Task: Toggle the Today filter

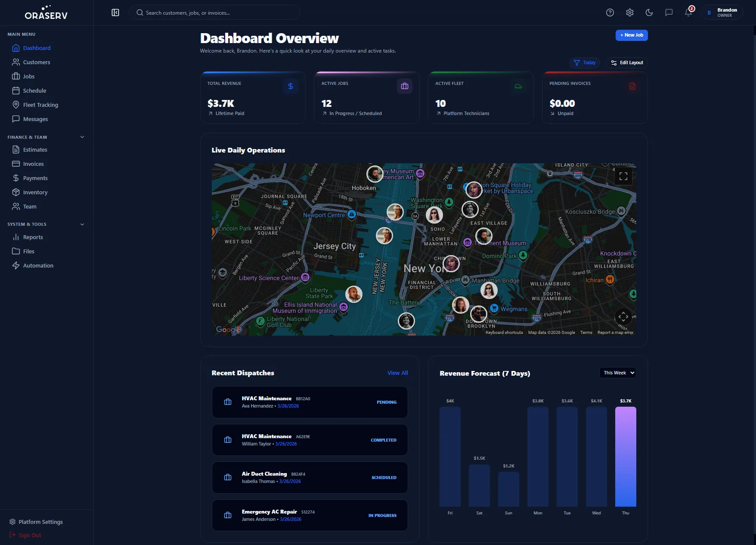Action: coord(584,62)
